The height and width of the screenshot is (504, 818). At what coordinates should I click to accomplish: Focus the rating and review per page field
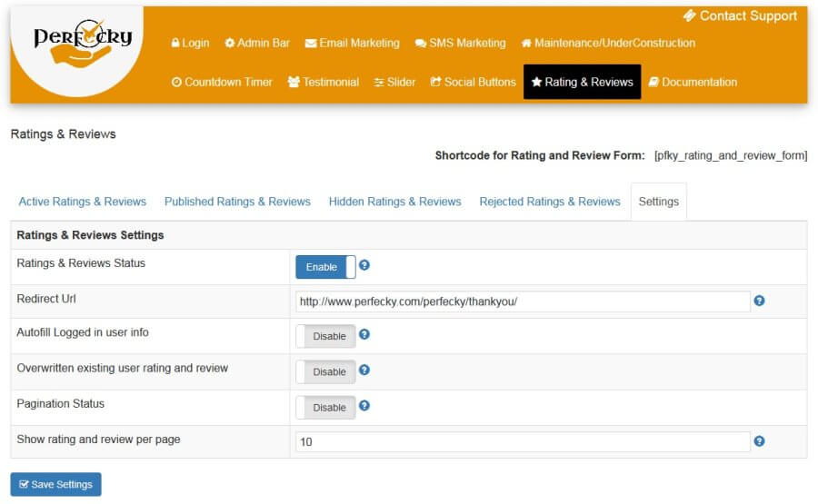coord(523,442)
